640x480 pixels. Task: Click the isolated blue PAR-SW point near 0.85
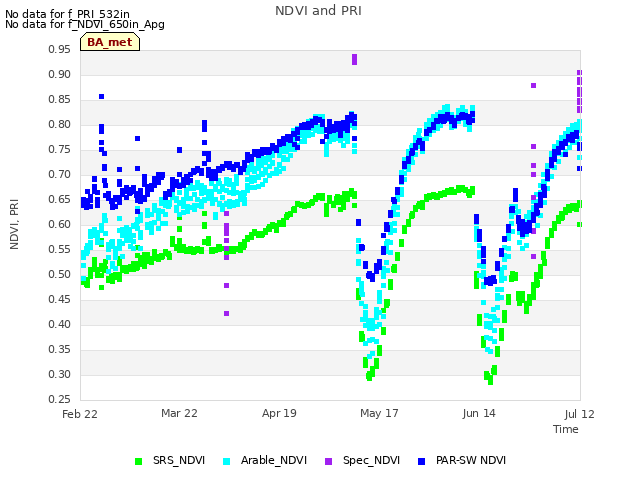pyautogui.click(x=102, y=96)
